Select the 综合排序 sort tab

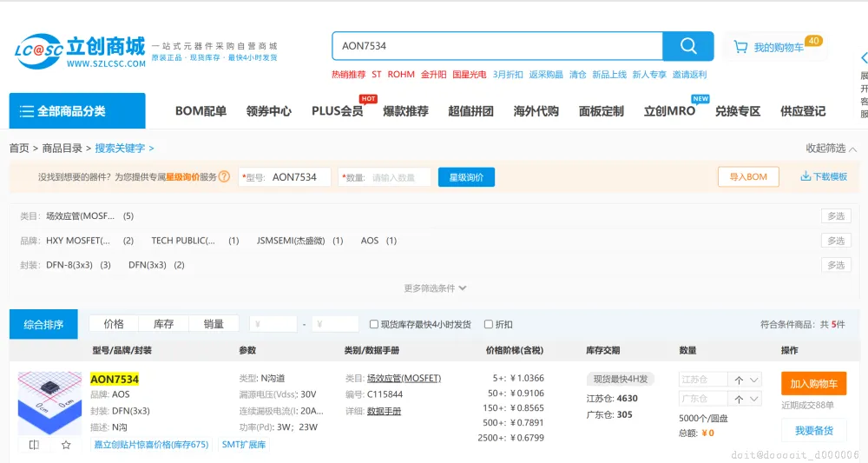click(43, 325)
